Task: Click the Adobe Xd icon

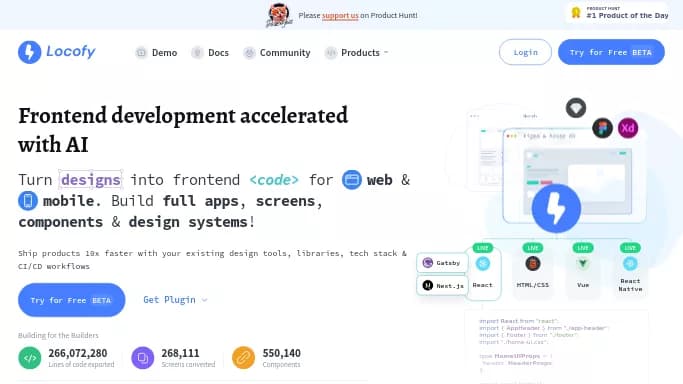Action: click(x=628, y=128)
